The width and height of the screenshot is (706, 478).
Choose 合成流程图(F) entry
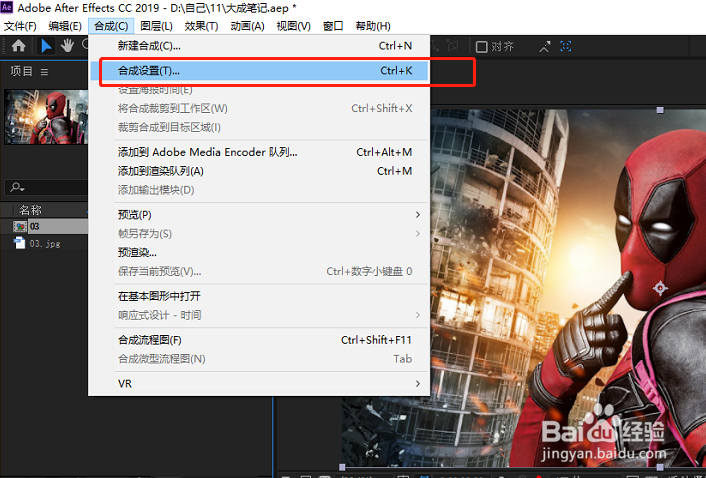coord(259,340)
